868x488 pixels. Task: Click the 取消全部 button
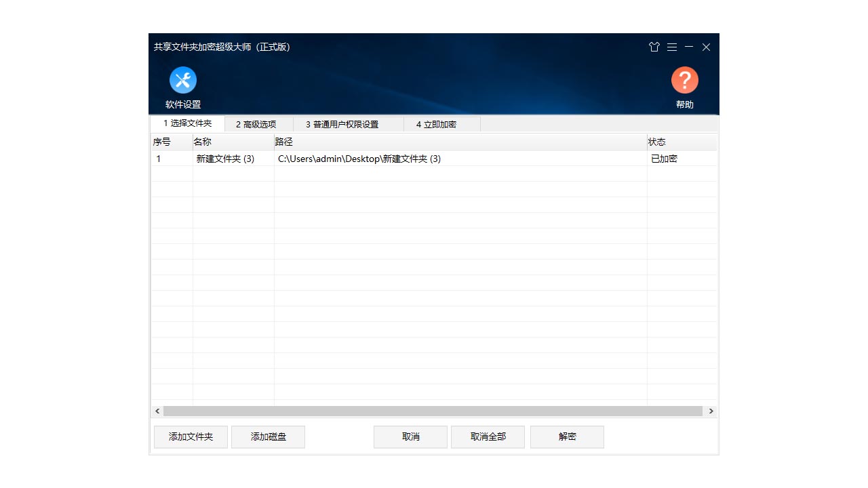click(488, 436)
